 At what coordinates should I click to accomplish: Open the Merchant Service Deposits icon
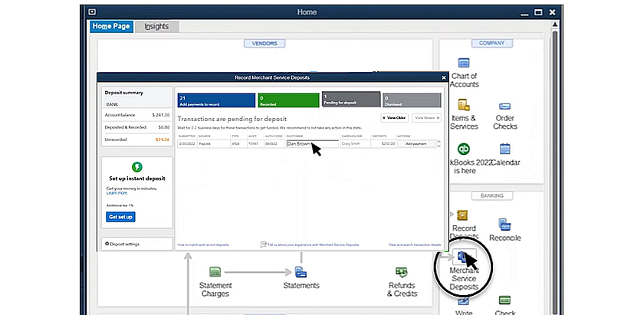(465, 258)
